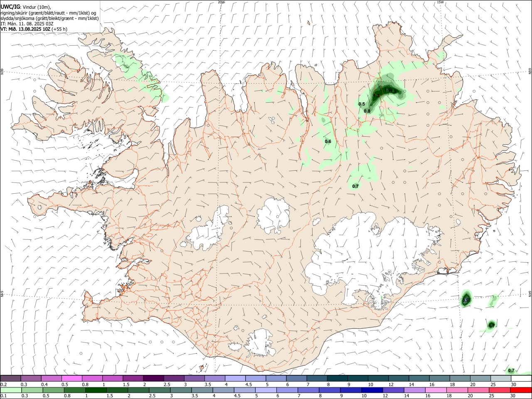Pick the 25 swatch in lower legend row

pyautogui.click(x=500, y=390)
